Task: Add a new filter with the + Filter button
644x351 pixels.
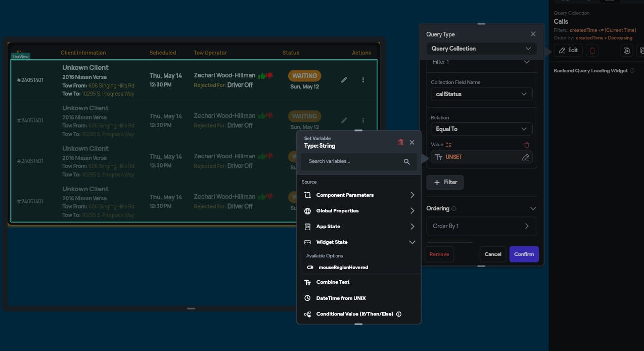Action: pyautogui.click(x=445, y=183)
